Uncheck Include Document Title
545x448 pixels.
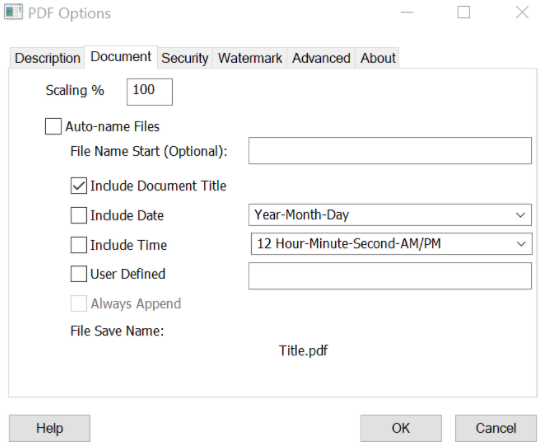79,186
